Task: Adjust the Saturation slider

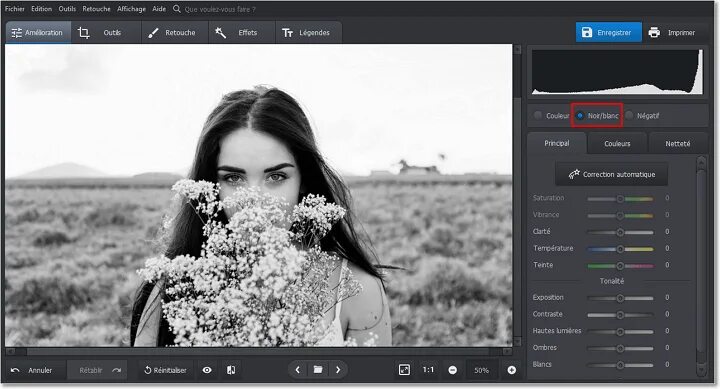Action: [620, 198]
